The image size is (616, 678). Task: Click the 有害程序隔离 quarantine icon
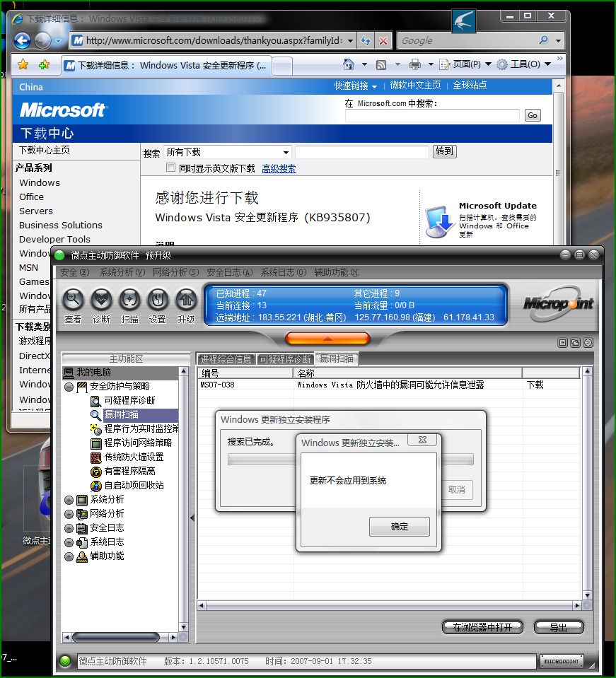tap(95, 472)
